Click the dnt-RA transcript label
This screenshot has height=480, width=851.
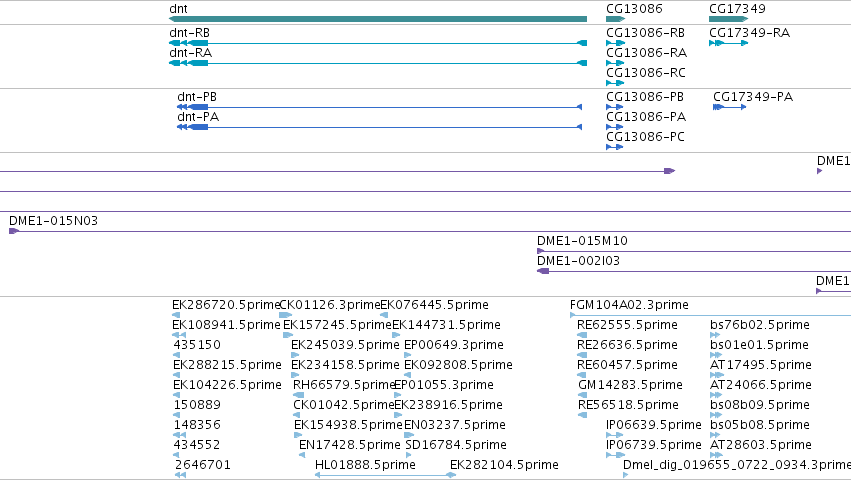coord(190,53)
